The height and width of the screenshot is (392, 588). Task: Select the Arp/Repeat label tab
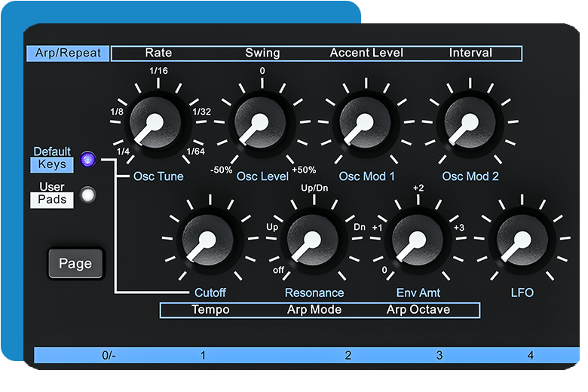(x=68, y=54)
